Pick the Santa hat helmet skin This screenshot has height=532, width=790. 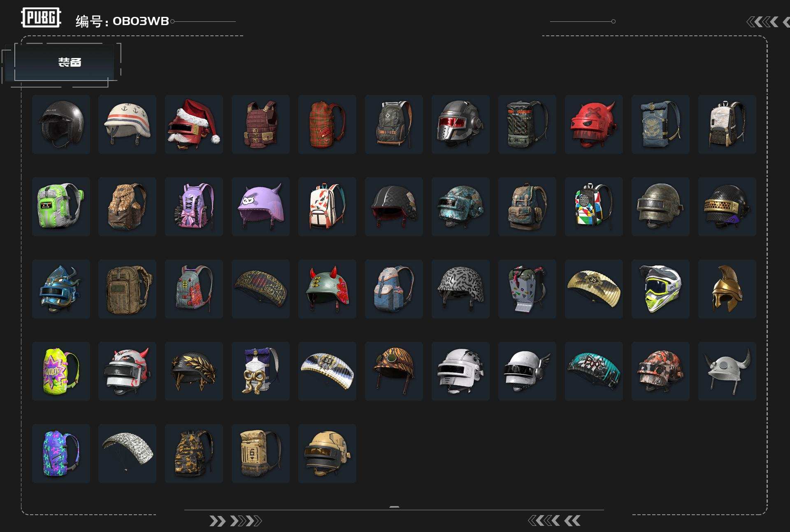click(x=194, y=124)
